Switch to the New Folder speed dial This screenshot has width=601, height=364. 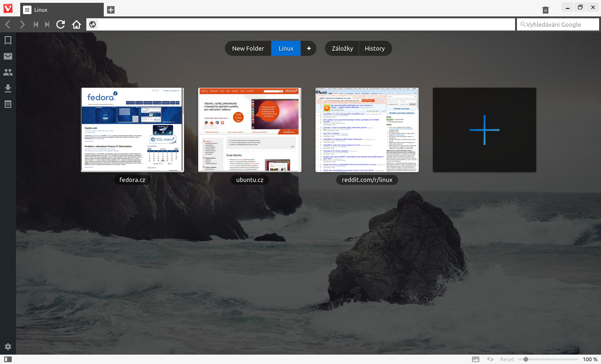248,48
